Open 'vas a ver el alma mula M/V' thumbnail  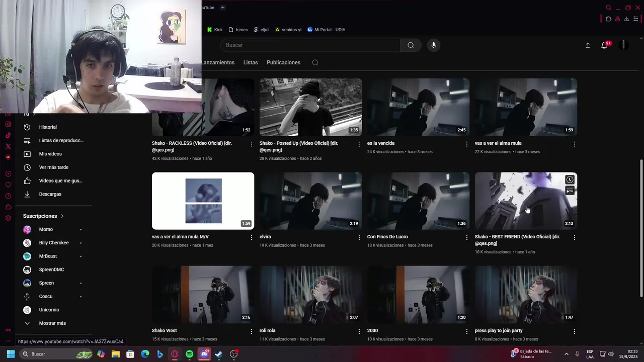pyautogui.click(x=203, y=201)
